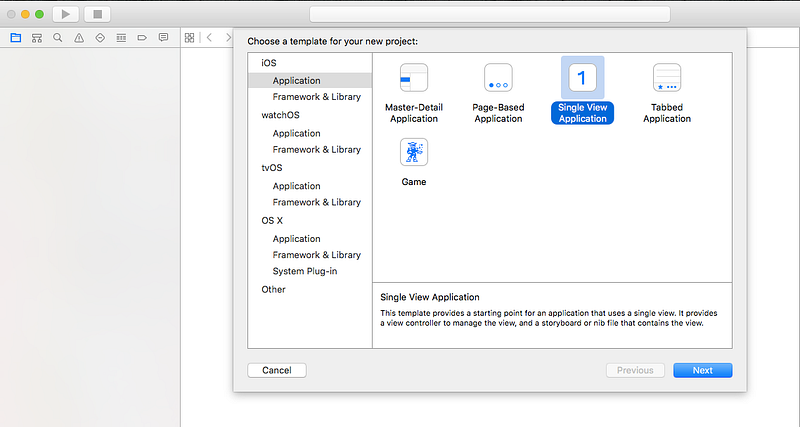
Task: Click the Next button
Action: coord(703,370)
